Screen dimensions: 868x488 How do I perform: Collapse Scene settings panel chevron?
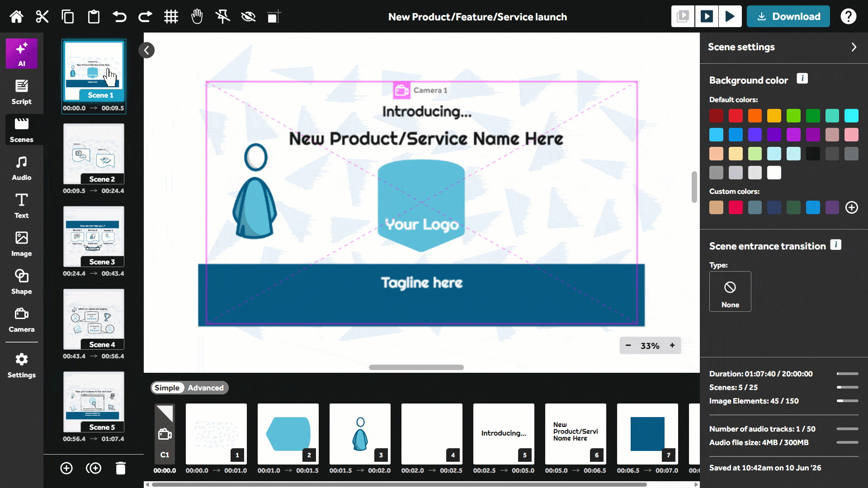point(854,47)
